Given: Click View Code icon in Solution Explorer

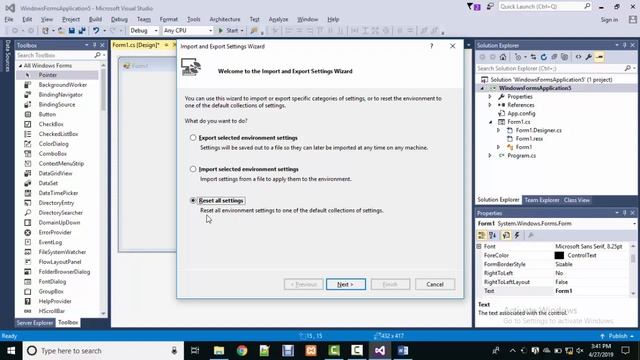Looking at the screenshot, I should 578,57.
